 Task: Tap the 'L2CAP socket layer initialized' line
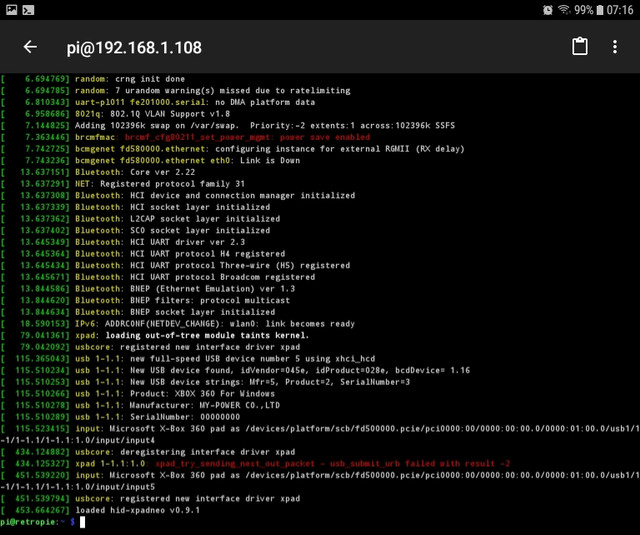coord(140,219)
